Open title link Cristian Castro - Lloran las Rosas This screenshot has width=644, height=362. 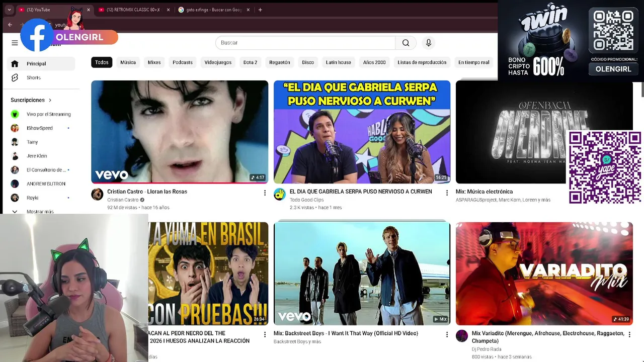[x=147, y=192]
